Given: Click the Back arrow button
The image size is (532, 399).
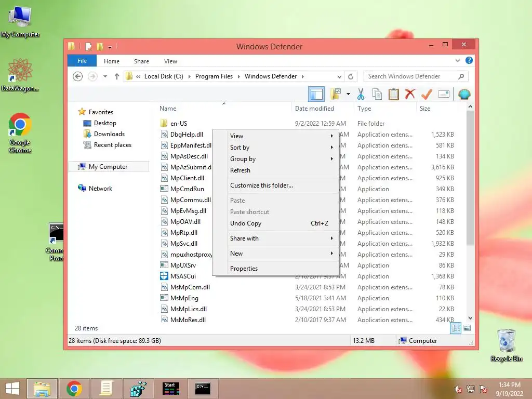Looking at the screenshot, I should tap(78, 76).
